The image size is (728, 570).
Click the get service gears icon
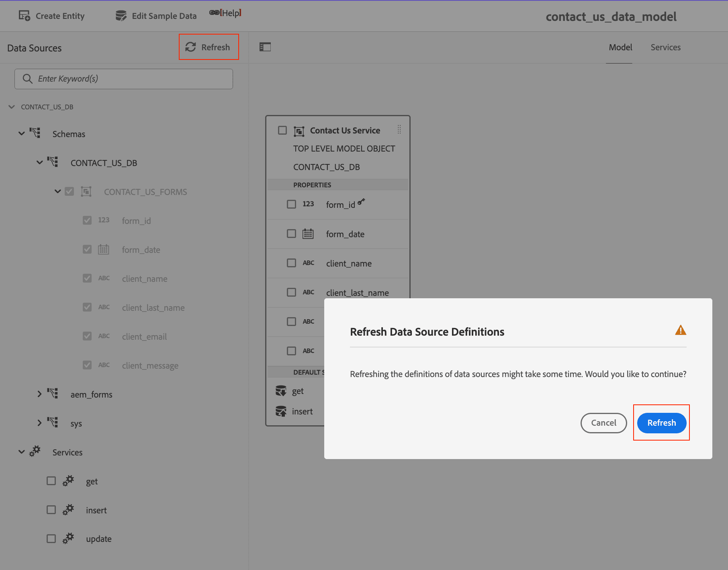pyautogui.click(x=68, y=480)
